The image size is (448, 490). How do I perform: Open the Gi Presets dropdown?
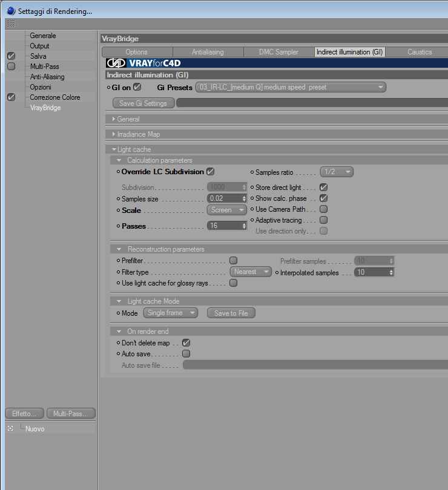(291, 87)
